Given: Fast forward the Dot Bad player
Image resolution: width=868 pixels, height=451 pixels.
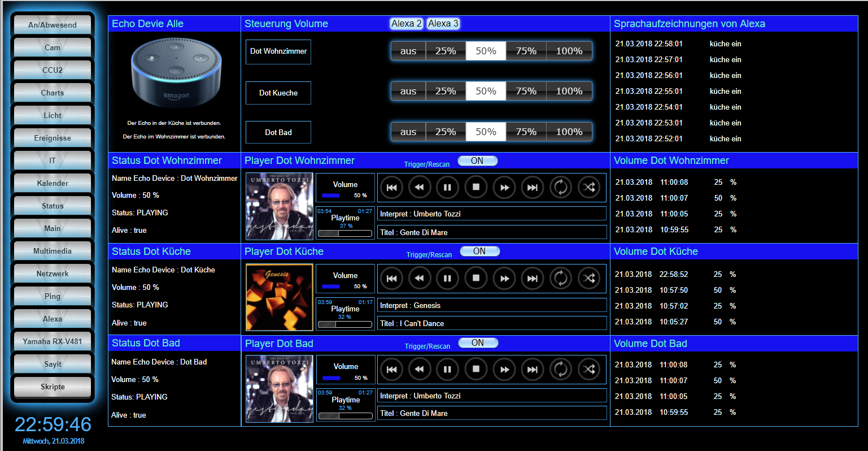Looking at the screenshot, I should coord(504,369).
